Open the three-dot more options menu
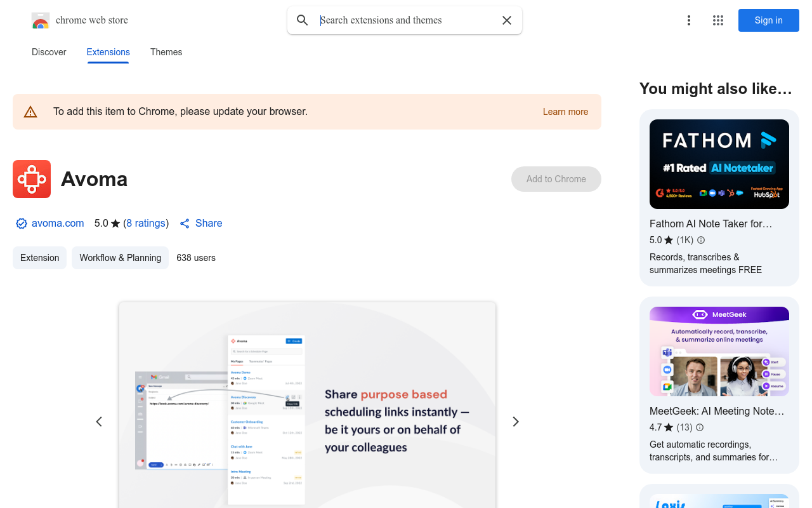Viewport: 812px width, 508px height. [688, 20]
